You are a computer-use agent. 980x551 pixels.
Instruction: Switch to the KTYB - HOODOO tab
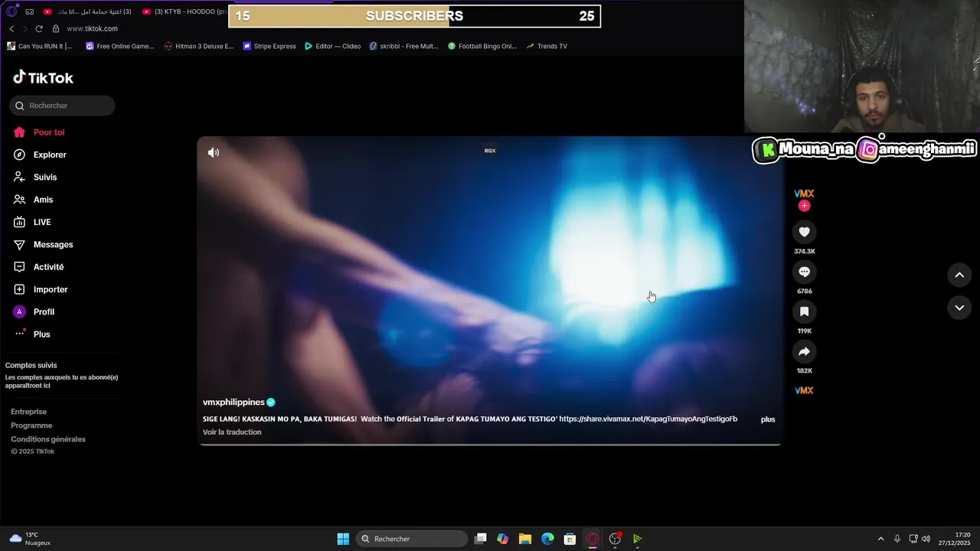pos(184,11)
